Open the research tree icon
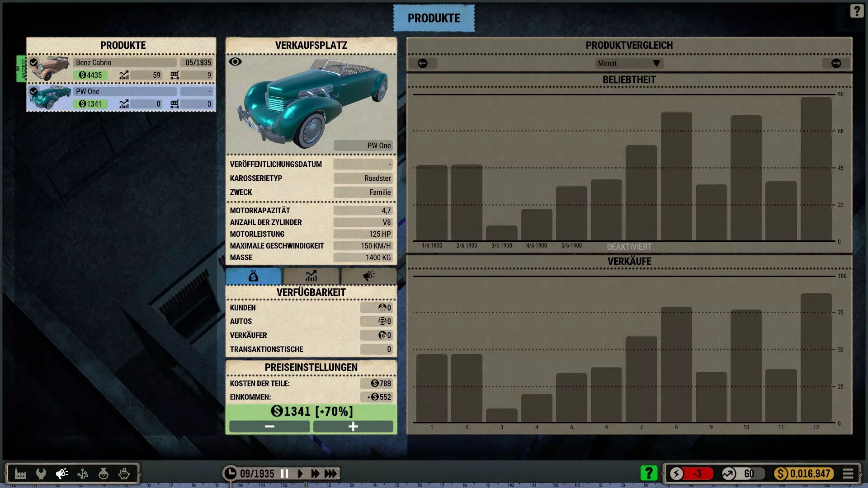868x488 pixels. click(x=83, y=474)
